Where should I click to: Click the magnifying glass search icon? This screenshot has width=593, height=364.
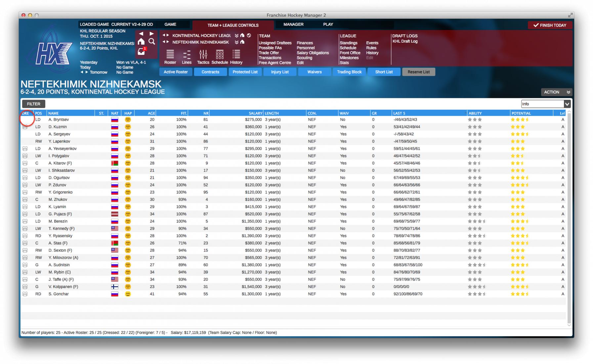coord(152,42)
